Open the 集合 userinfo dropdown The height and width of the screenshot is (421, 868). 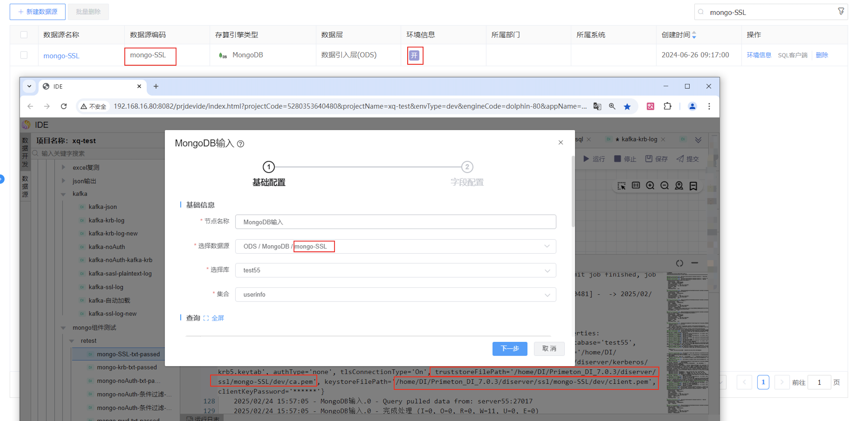click(395, 295)
